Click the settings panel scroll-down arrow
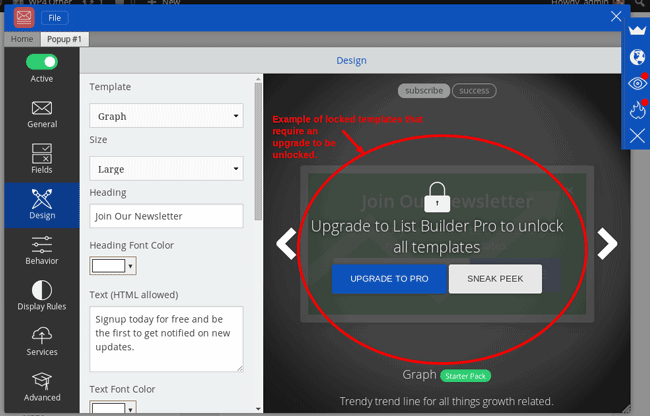650x416 pixels. tap(258, 409)
